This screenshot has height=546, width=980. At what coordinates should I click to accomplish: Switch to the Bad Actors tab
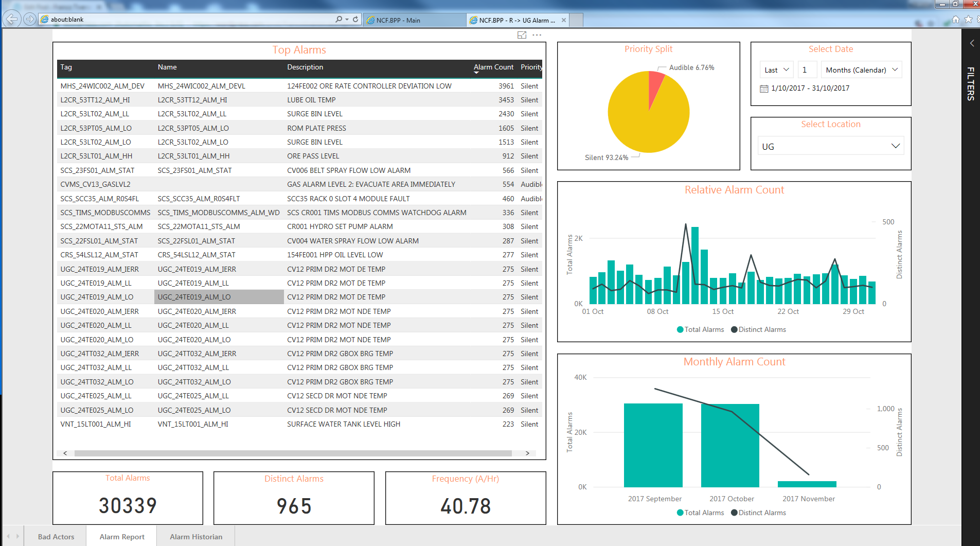56,537
